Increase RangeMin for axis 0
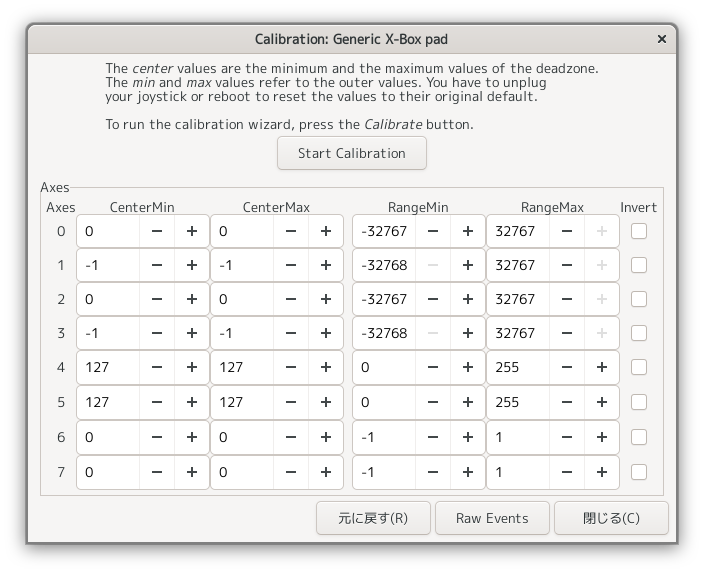The image size is (704, 573). click(467, 231)
